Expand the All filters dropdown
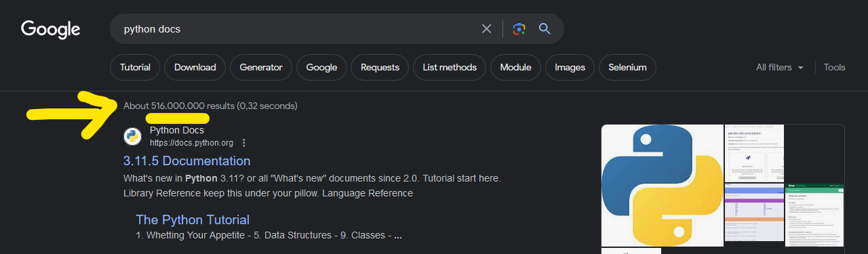Screen dimensions: 868x254 pos(780,67)
